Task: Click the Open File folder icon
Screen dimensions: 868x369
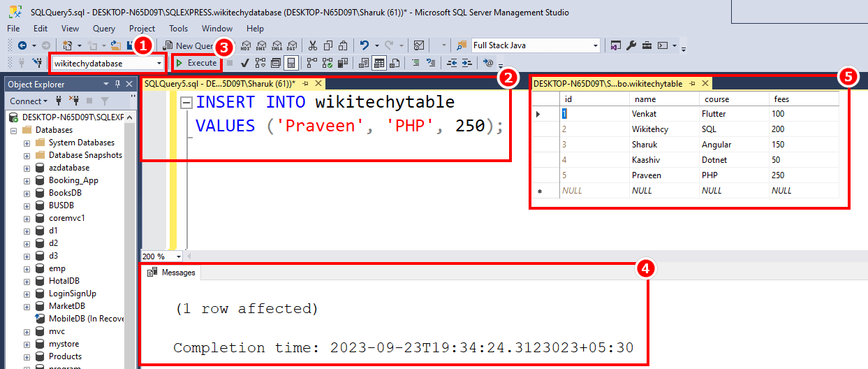Action: pyautogui.click(x=115, y=45)
